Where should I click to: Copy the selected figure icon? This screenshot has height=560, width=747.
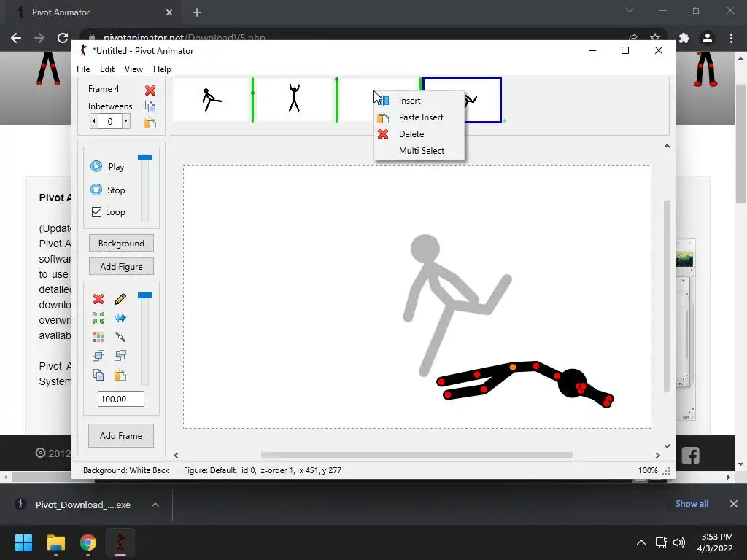98,375
